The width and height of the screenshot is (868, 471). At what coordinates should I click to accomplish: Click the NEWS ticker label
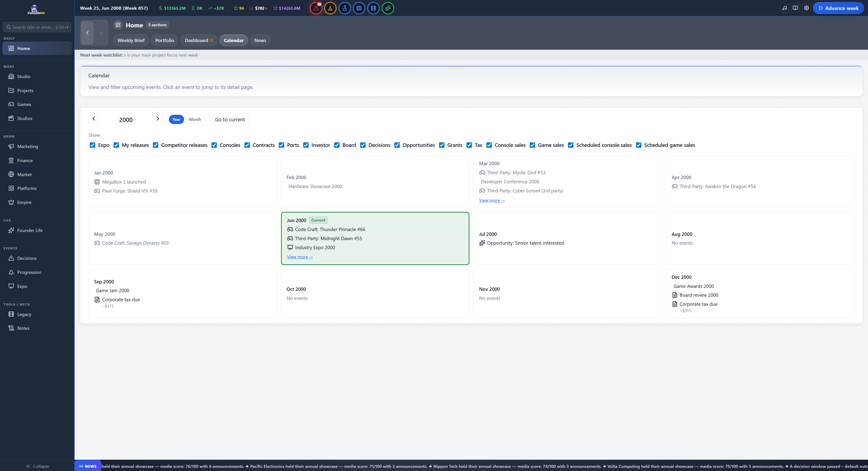[88, 466]
